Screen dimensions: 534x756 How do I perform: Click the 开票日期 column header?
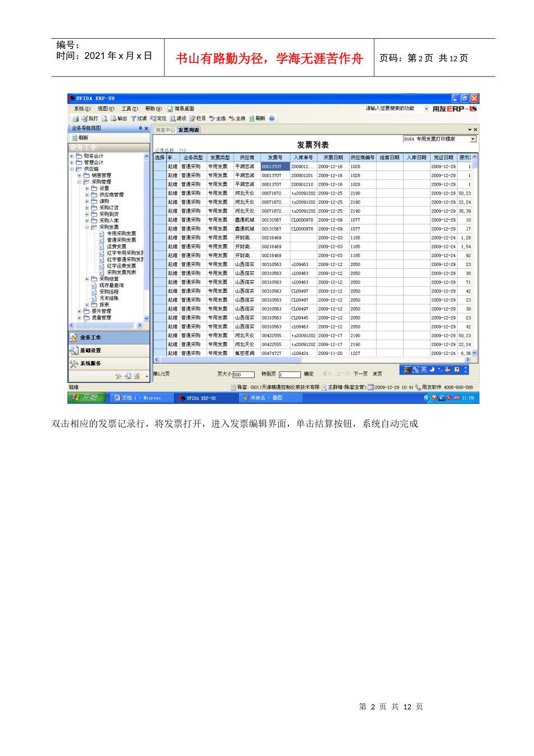pos(333,157)
